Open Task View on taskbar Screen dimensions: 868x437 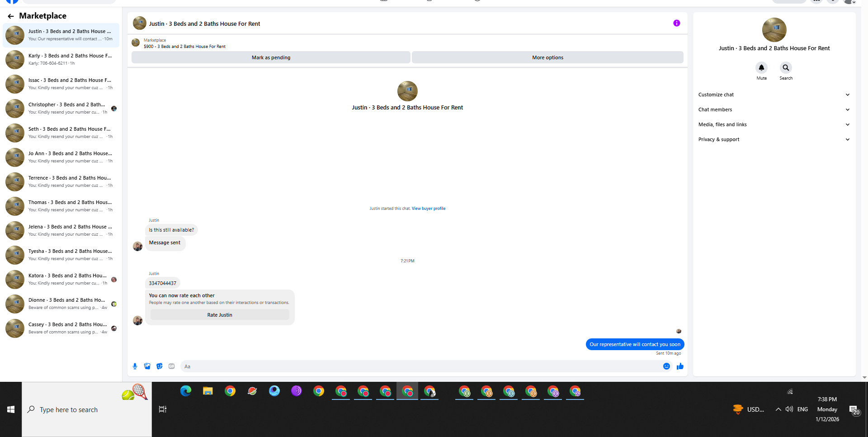point(163,409)
